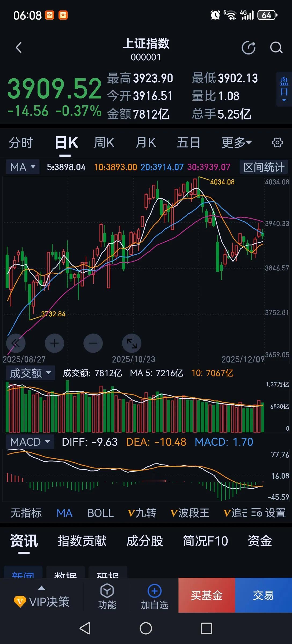Select the 日K tab
The image size is (292, 644).
[x=67, y=142]
